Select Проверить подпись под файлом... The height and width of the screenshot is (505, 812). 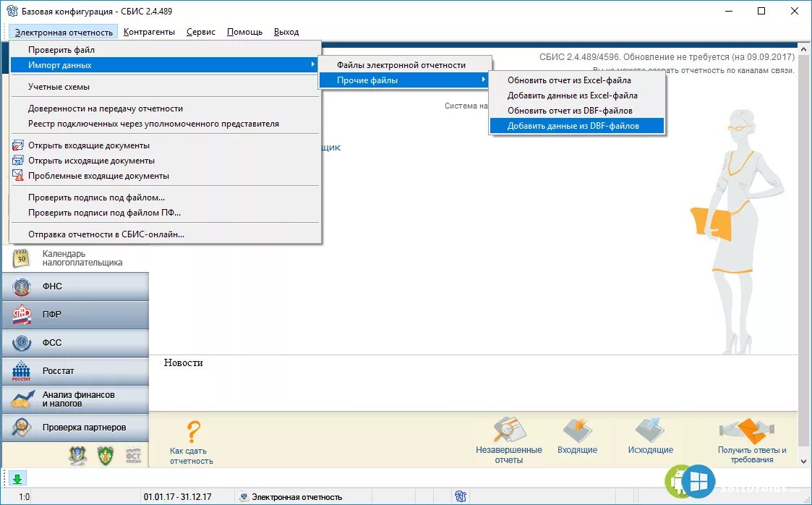click(x=165, y=198)
